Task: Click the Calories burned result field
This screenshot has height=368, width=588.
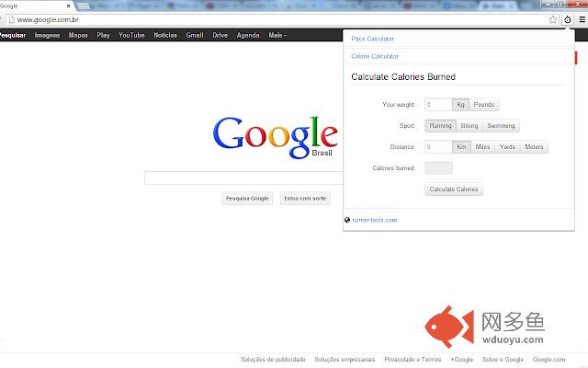Action: tap(438, 167)
